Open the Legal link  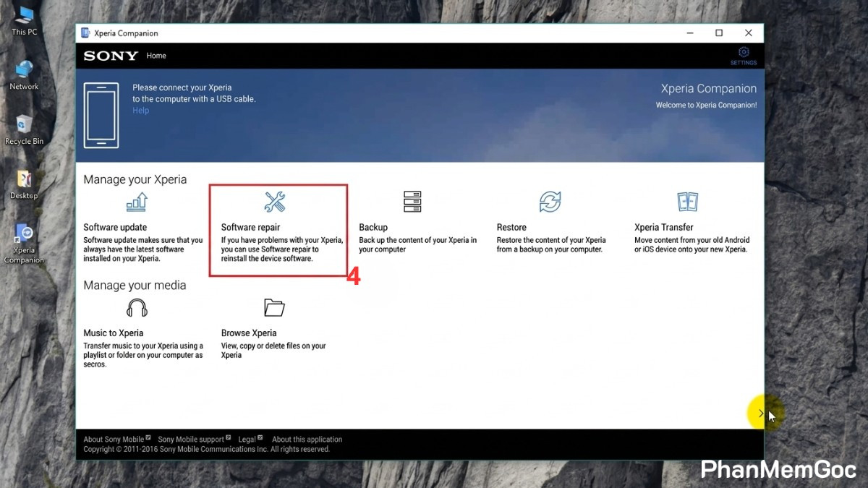pos(247,439)
